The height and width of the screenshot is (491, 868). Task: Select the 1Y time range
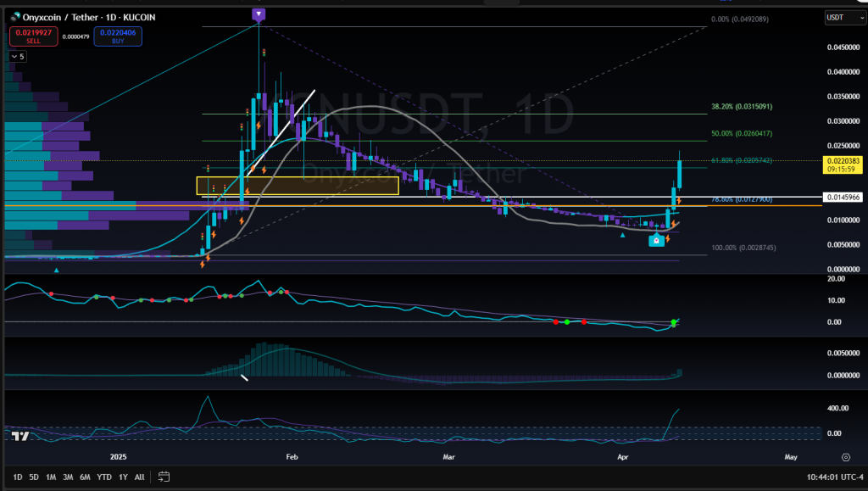(123, 477)
